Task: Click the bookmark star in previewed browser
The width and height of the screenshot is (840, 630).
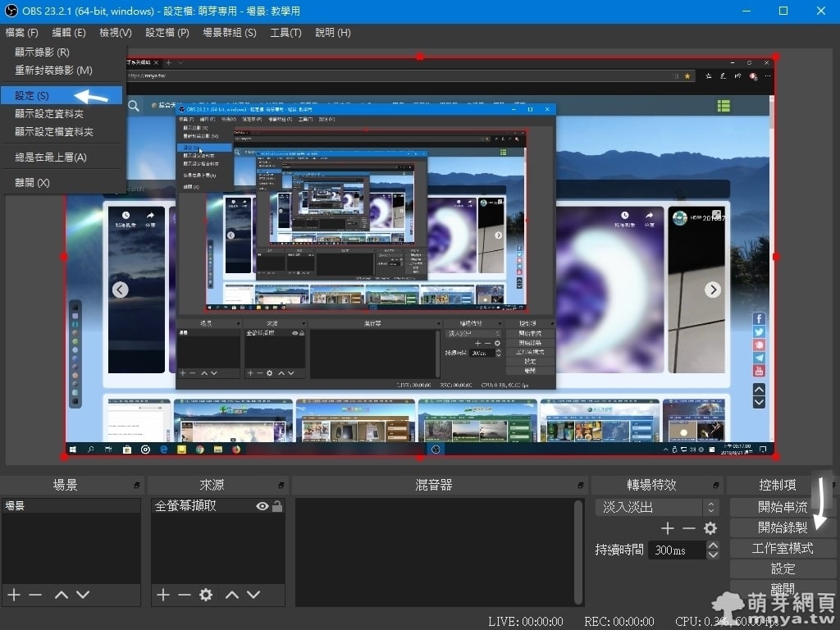Action: [687, 76]
